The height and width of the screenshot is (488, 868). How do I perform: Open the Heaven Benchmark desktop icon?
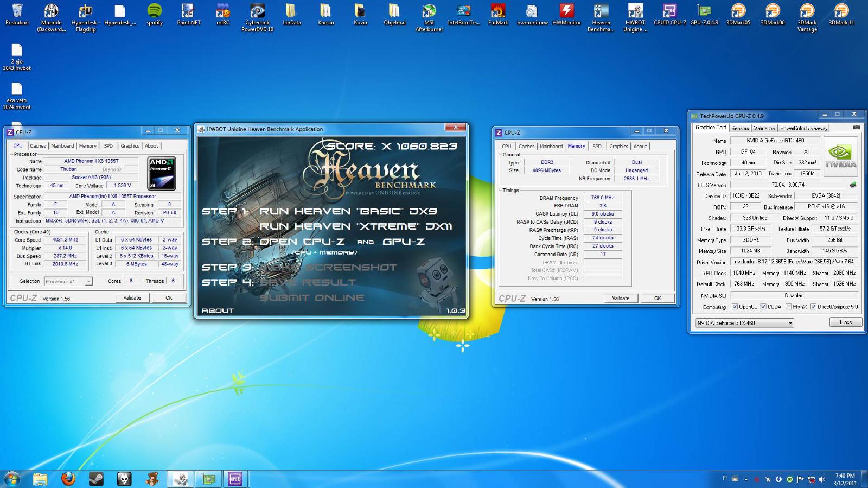[601, 17]
